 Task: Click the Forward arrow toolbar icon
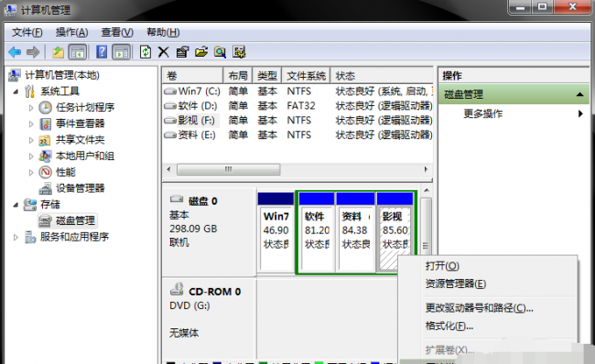pos(33,52)
